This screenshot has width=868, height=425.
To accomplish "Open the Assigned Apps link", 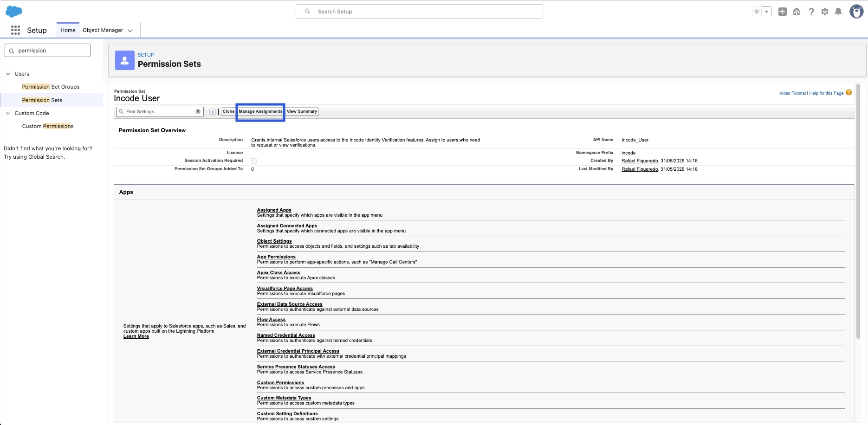I will (274, 210).
